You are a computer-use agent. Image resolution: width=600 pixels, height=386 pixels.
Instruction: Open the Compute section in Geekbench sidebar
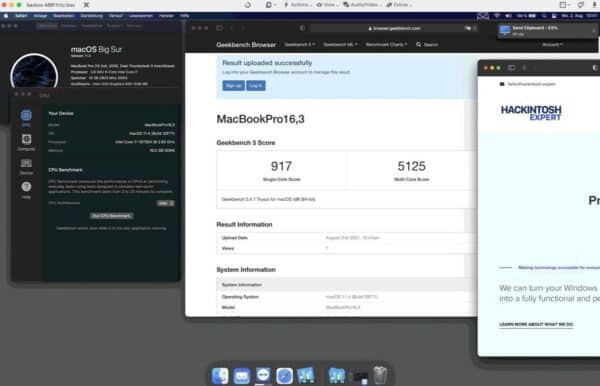coord(26,142)
